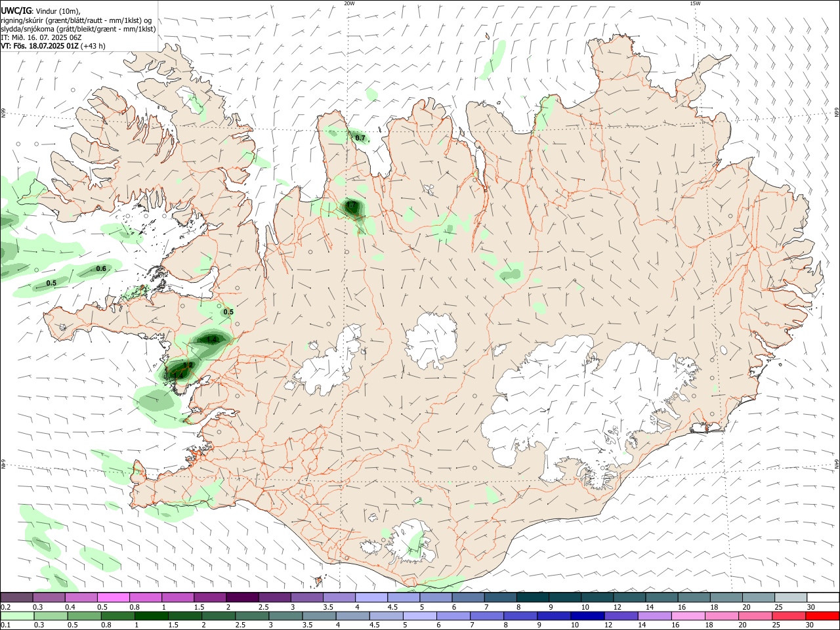Click the 'slydda/snjókoma' legend description line
Image resolution: width=840 pixels, height=630 pixels.
point(78,29)
